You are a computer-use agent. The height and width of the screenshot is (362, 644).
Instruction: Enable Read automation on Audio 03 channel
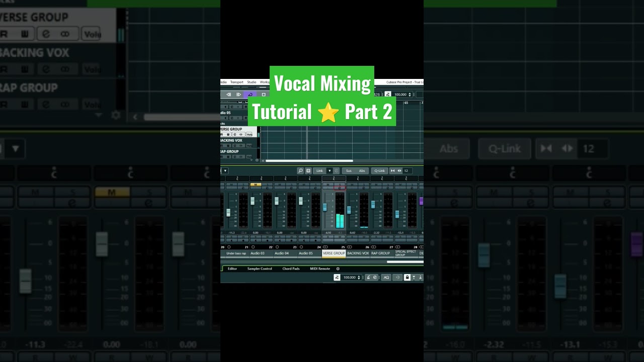click(x=256, y=237)
